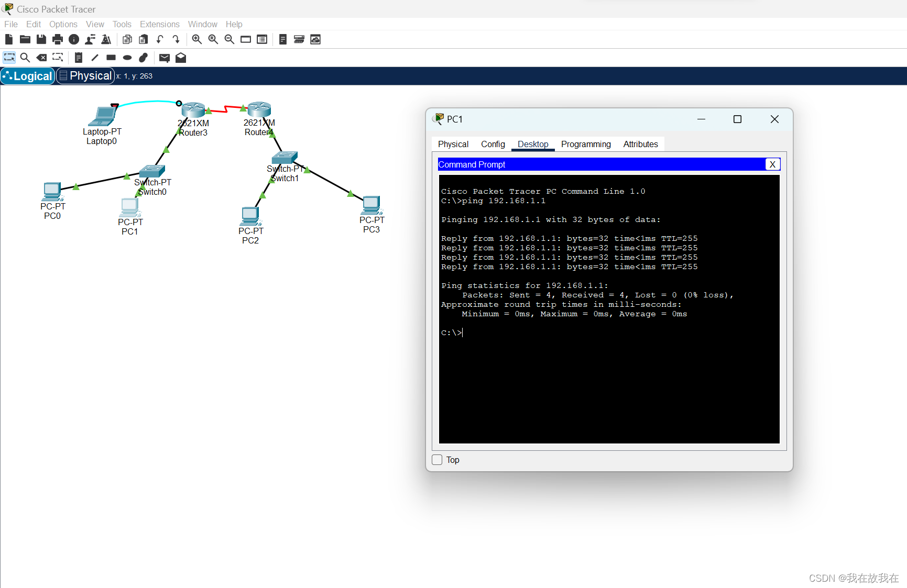
Task: Open the File menu
Action: pos(11,24)
